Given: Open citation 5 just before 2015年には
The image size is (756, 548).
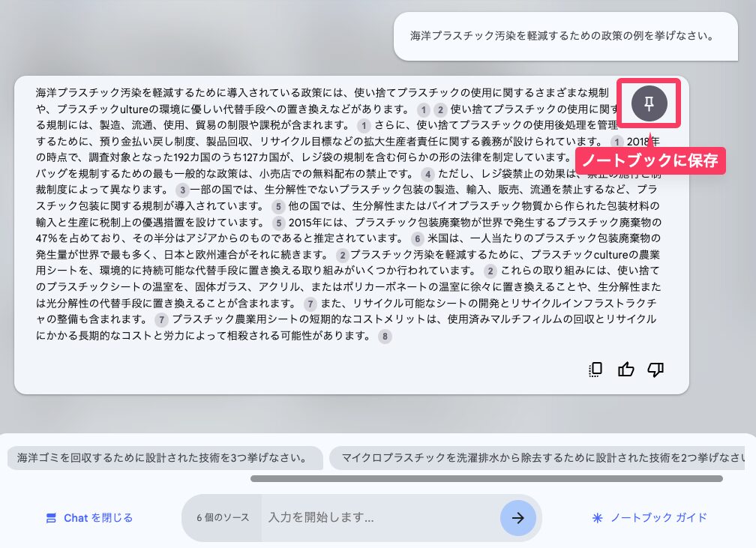Looking at the screenshot, I should (278, 223).
